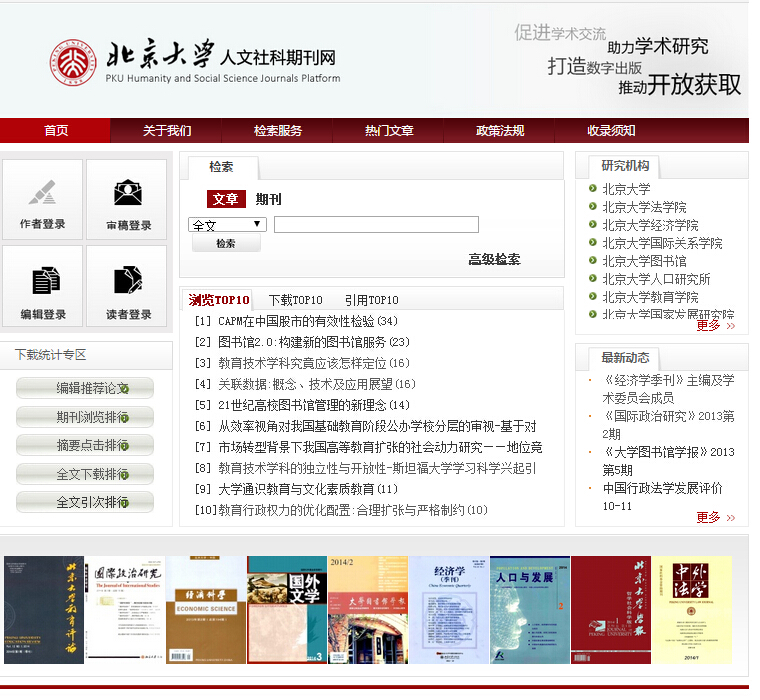760x700 pixels.
Task: Open 北京大学教育学院 link
Action: click(x=650, y=297)
